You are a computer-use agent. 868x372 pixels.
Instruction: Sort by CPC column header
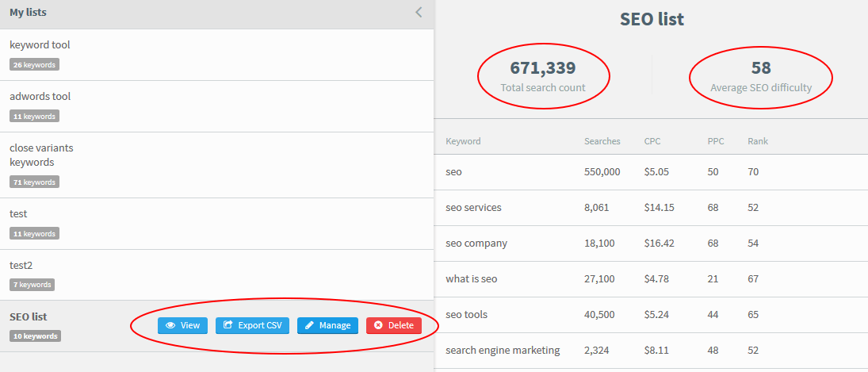(x=652, y=141)
